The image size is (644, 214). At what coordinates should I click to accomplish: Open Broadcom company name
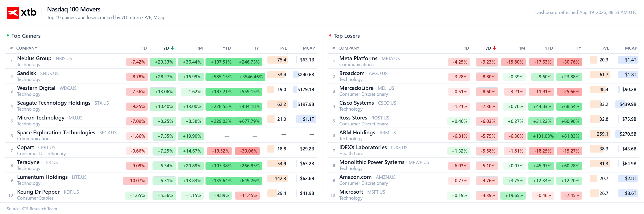pyautogui.click(x=352, y=73)
